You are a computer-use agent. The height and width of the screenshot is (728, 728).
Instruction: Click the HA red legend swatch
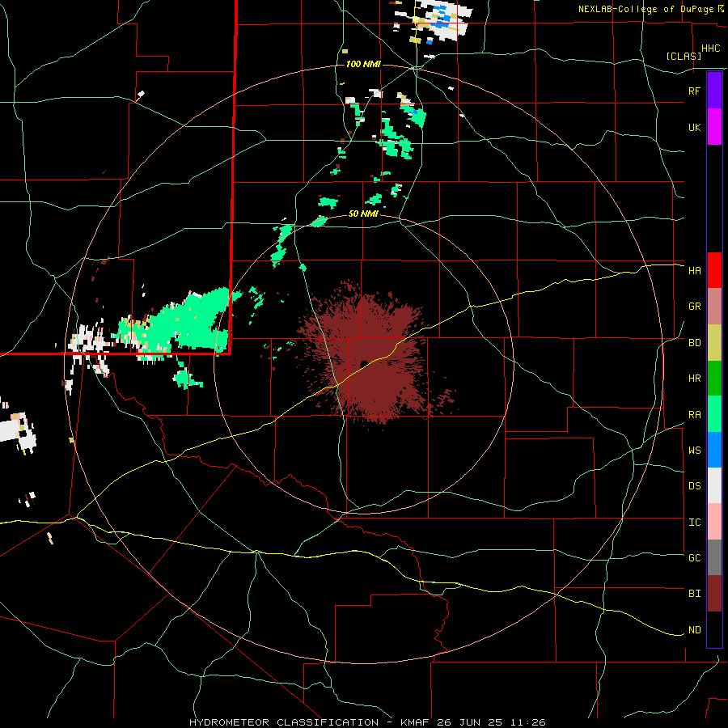(714, 270)
